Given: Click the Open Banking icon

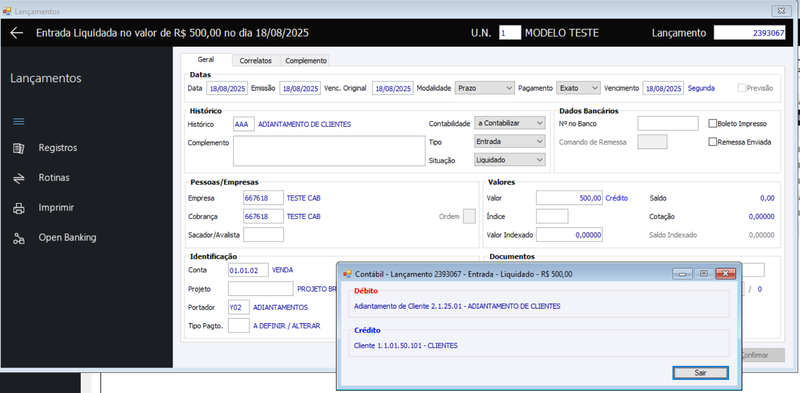Looking at the screenshot, I should tap(18, 238).
